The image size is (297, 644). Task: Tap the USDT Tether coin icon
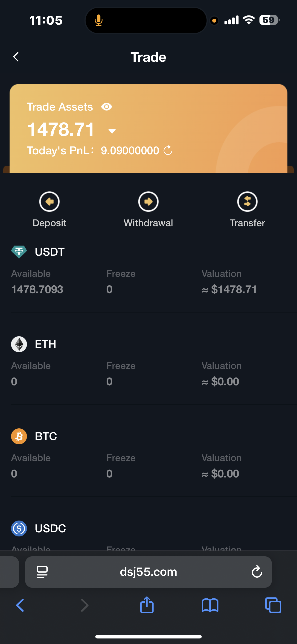pos(19,252)
